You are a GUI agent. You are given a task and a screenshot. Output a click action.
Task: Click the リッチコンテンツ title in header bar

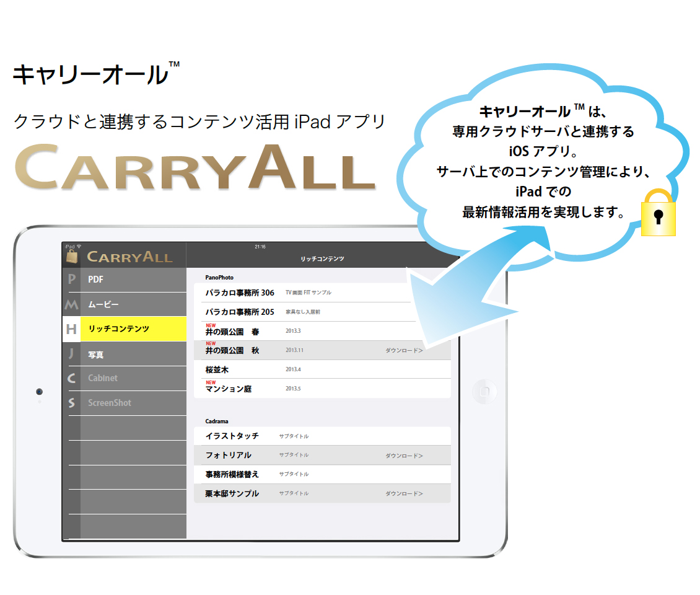pyautogui.click(x=322, y=259)
